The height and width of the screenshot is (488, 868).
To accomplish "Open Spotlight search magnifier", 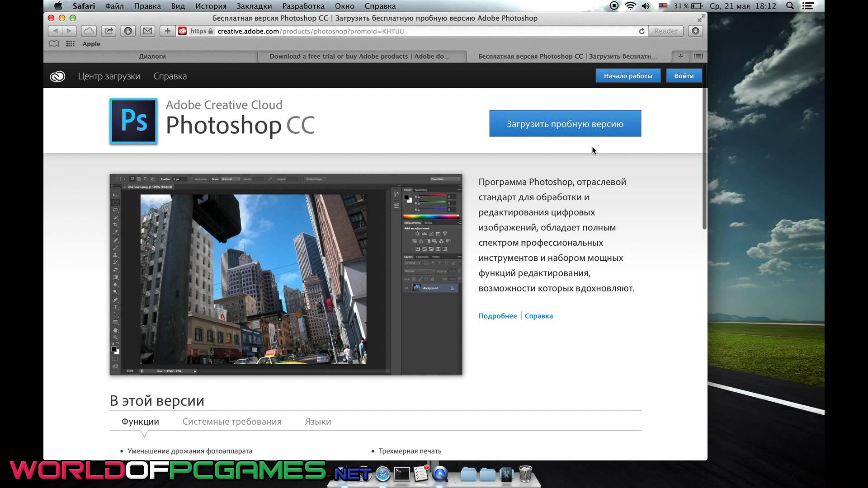I will pos(790,6).
